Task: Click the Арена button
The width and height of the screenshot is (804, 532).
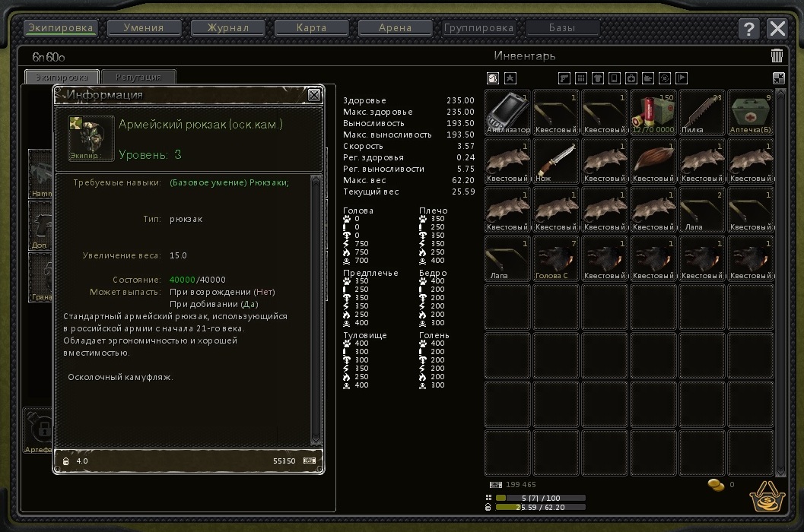Action: (395, 28)
